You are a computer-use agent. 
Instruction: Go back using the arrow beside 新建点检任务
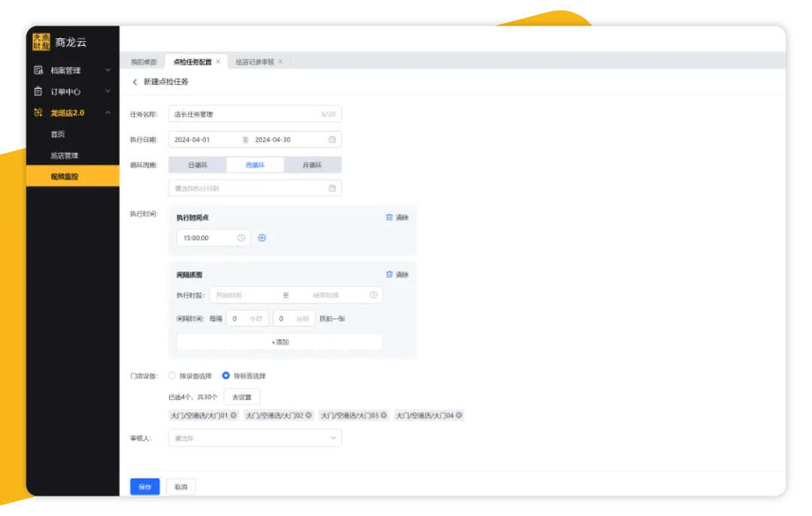click(x=135, y=82)
